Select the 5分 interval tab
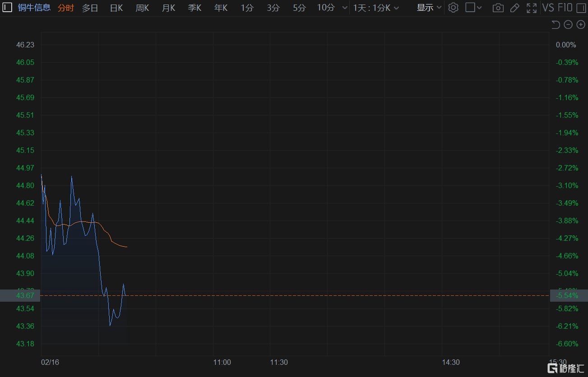Screen dimensions: 588x377 pos(299,8)
